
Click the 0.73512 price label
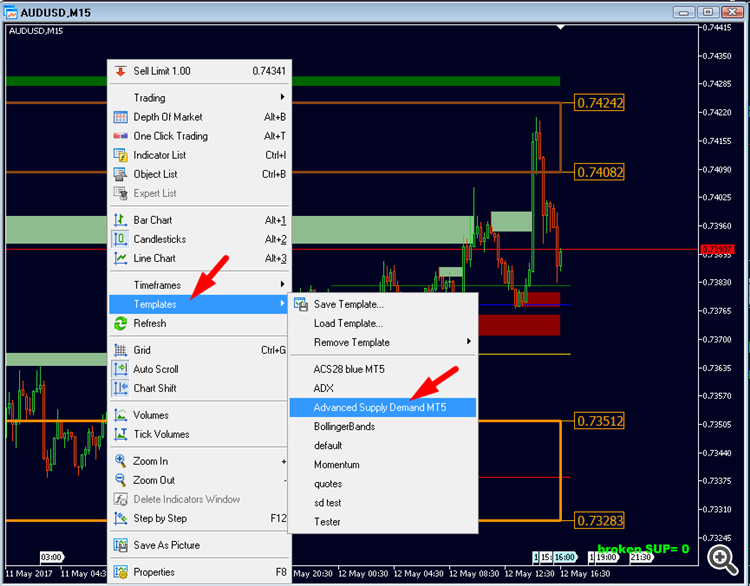click(599, 421)
